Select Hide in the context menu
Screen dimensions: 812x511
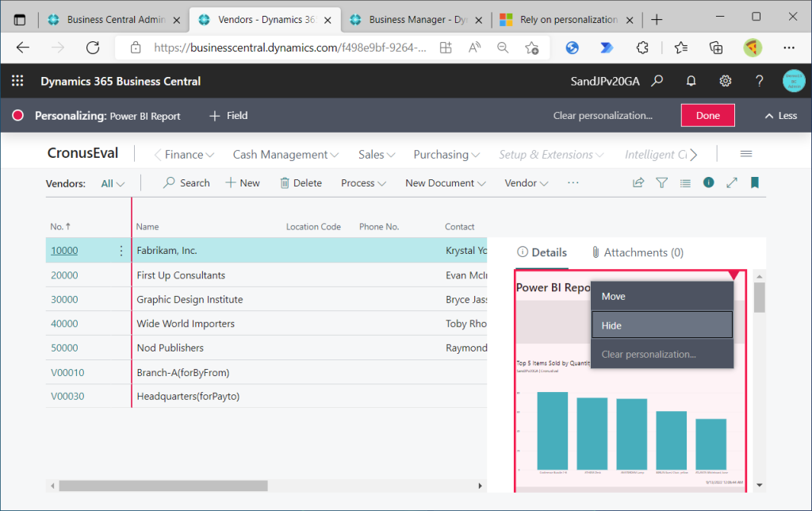click(661, 325)
